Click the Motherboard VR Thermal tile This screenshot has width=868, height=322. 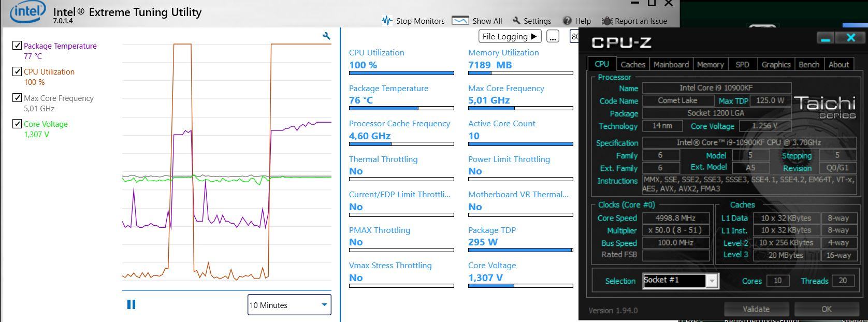(520, 203)
